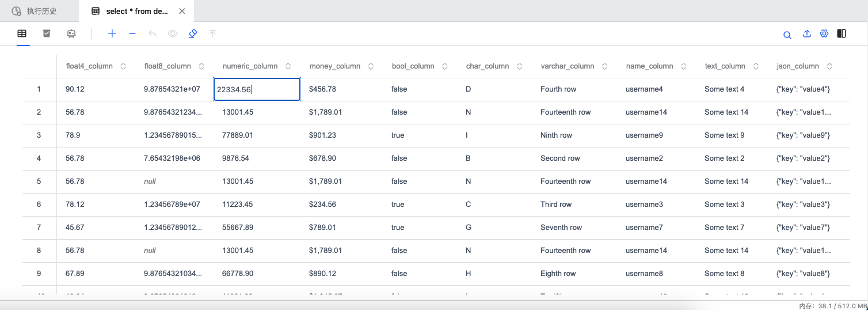The width and height of the screenshot is (868, 310).
Task: Sort by money_column
Action: (x=371, y=66)
